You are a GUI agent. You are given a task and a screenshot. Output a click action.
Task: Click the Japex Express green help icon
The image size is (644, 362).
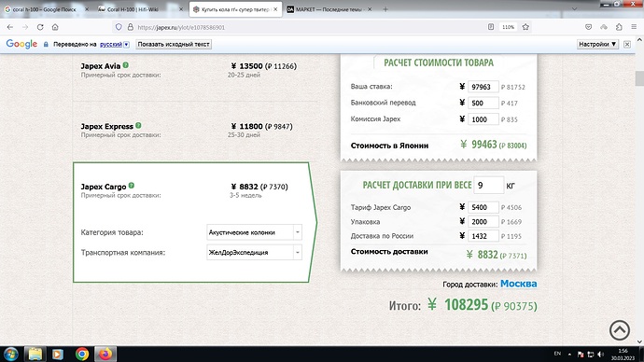click(138, 126)
